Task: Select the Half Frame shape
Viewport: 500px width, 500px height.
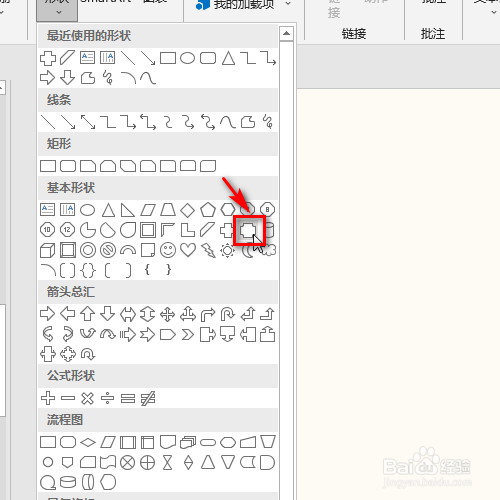Action: [168, 230]
